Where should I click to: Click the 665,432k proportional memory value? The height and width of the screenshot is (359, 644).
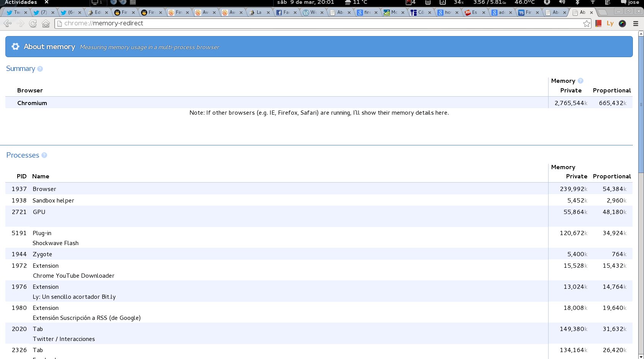point(613,103)
